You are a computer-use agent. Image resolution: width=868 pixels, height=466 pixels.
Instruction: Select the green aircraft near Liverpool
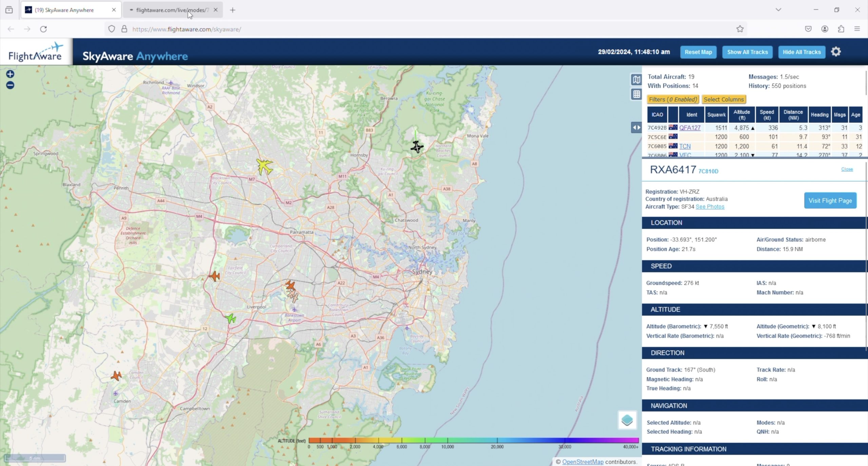(x=231, y=318)
